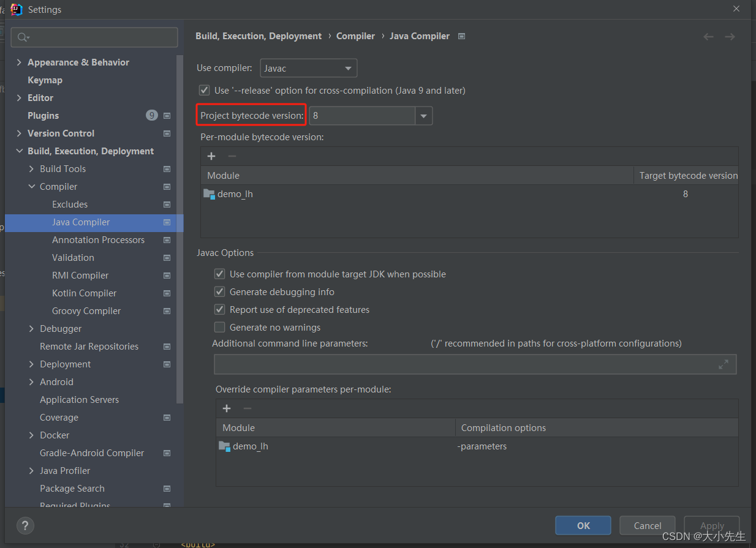Click the project icon beside Remote Jar Repositories row

(x=167, y=347)
